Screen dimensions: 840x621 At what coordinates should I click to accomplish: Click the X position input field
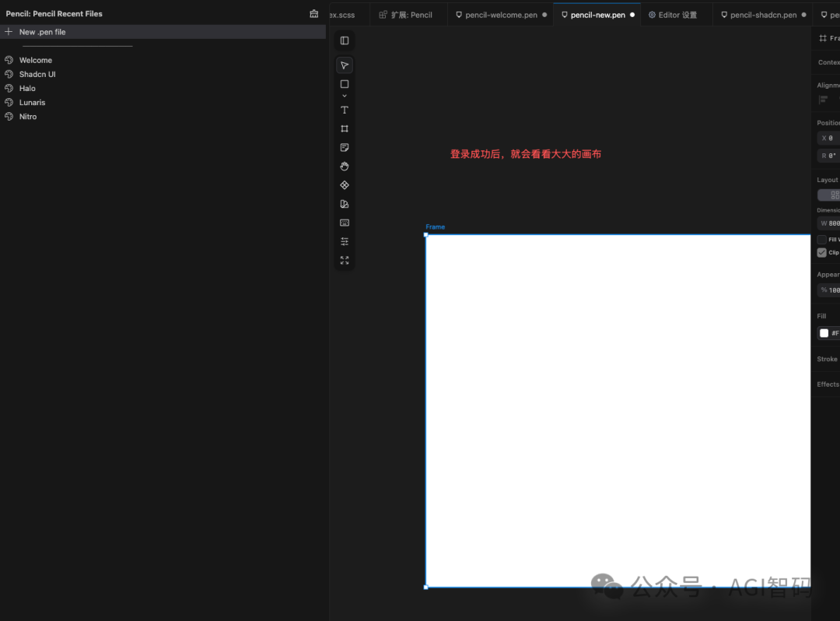click(x=829, y=139)
